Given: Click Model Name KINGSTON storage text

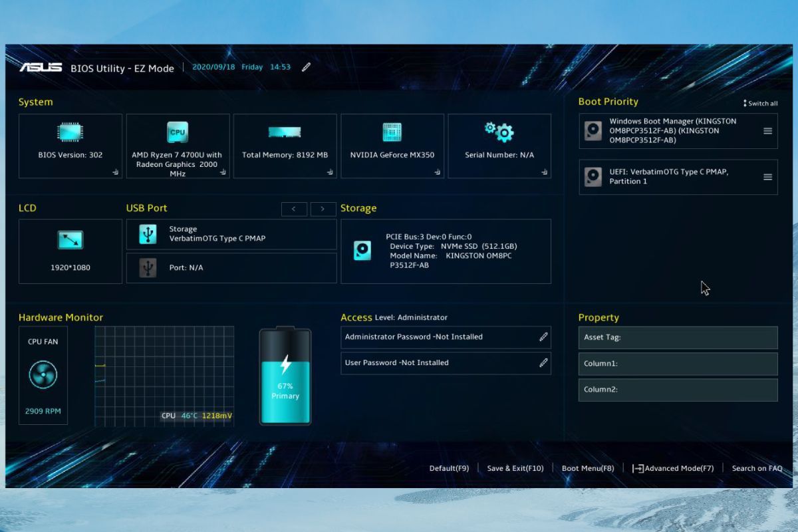Looking at the screenshot, I should pos(451,260).
